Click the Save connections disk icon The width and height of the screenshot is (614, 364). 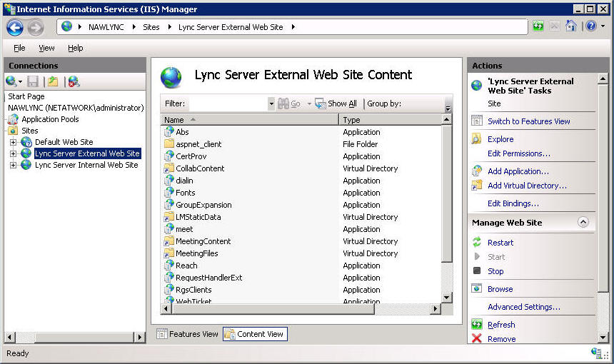pyautogui.click(x=33, y=81)
